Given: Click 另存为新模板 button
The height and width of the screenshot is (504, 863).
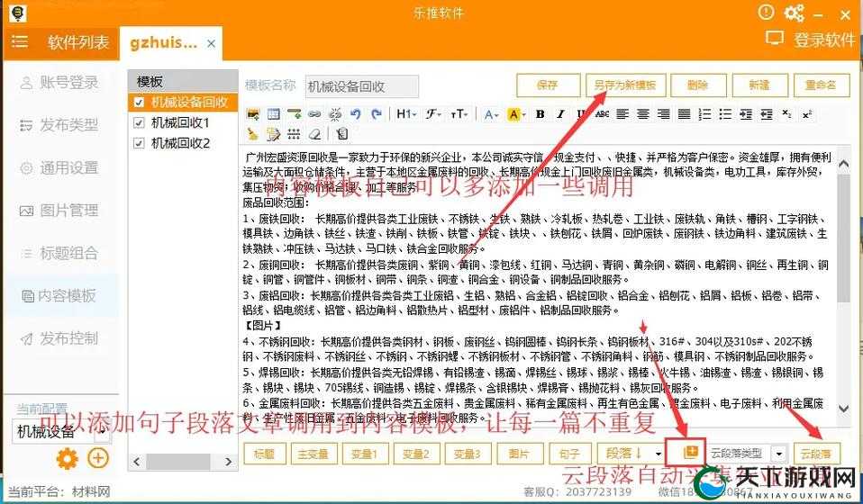Looking at the screenshot, I should (625, 85).
